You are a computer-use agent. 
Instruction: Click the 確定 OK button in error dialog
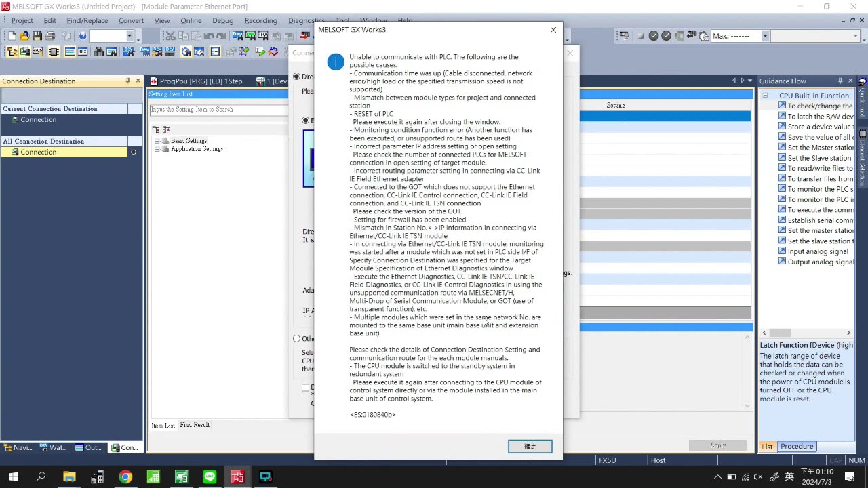click(x=530, y=446)
